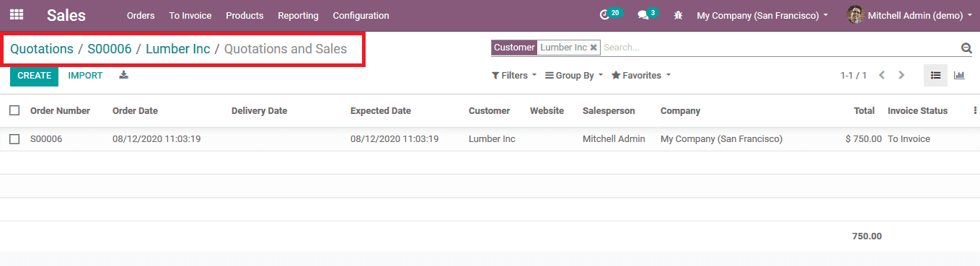Viewport: 980px width, 266px height.
Task: Sort by Customer column header
Action: point(489,111)
